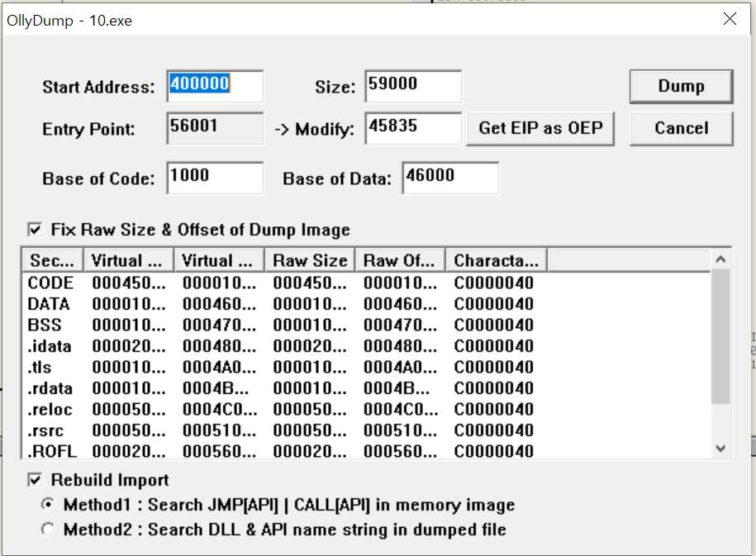Click section list scroll up arrow
The image size is (756, 556).
click(720, 259)
